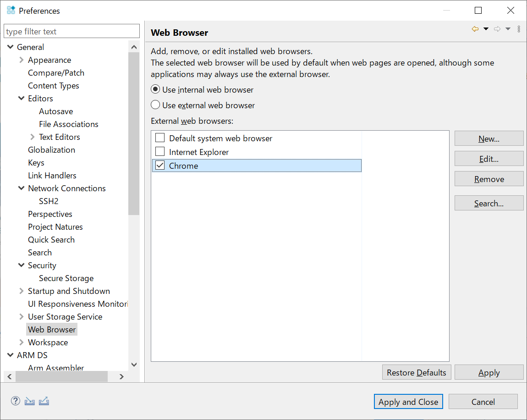Click the type filter text field

pyautogui.click(x=71, y=31)
